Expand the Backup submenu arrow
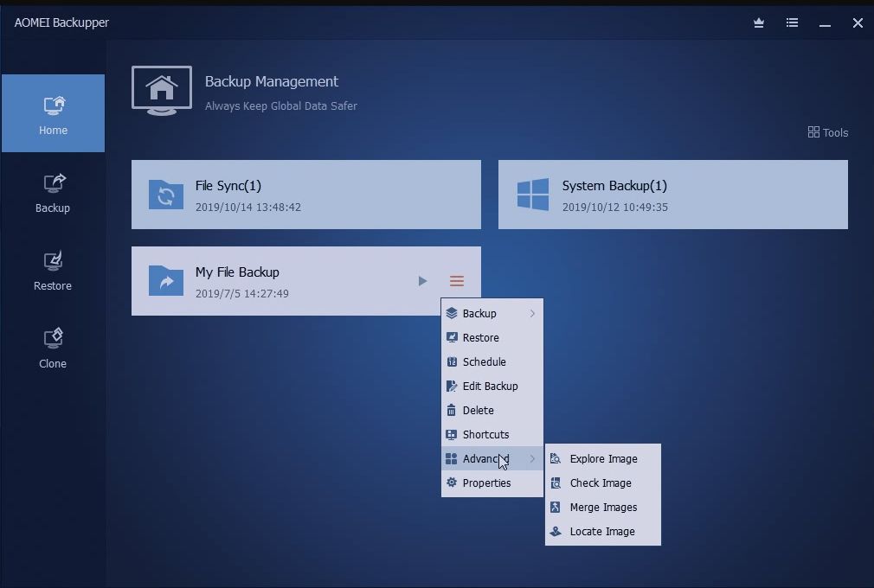This screenshot has height=588, width=874. pos(532,314)
